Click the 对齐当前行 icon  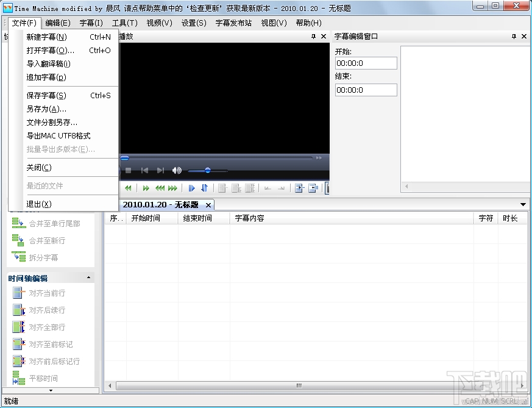click(x=19, y=293)
